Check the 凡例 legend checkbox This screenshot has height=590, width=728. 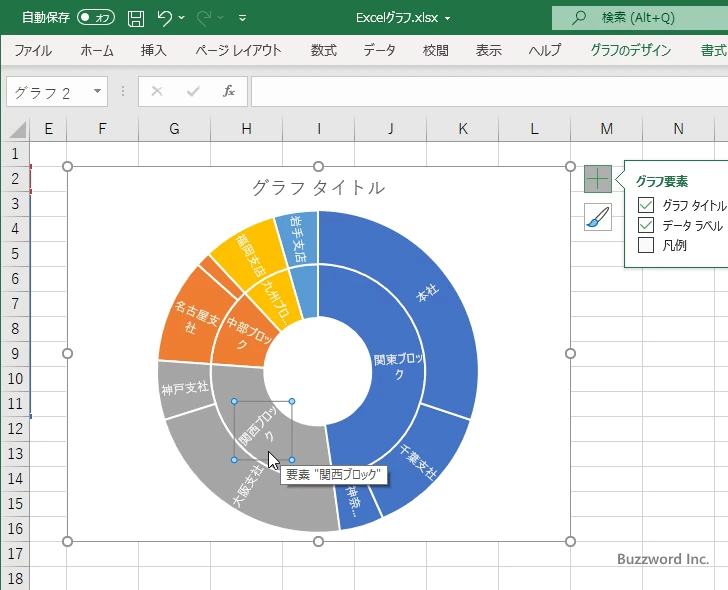646,245
